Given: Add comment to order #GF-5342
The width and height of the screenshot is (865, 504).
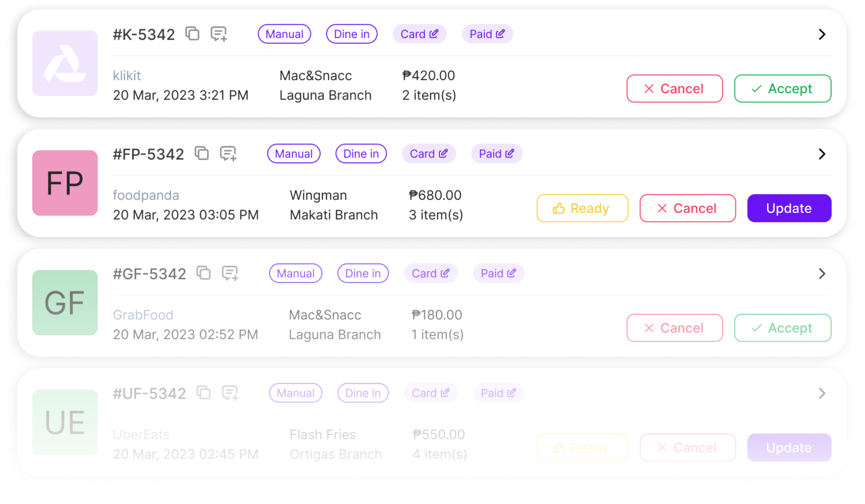Looking at the screenshot, I should point(230,273).
